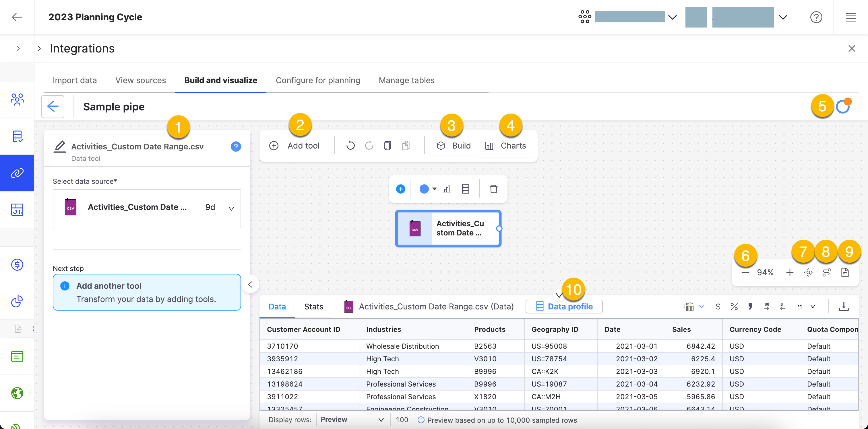The width and height of the screenshot is (868, 429).
Task: Add a connected tool via blue plus
Action: pos(400,189)
